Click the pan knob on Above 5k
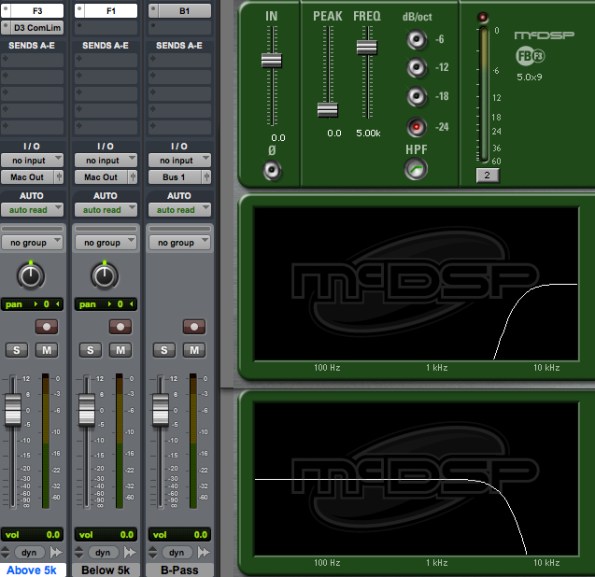Image resolution: width=595 pixels, height=577 pixels. point(31,275)
